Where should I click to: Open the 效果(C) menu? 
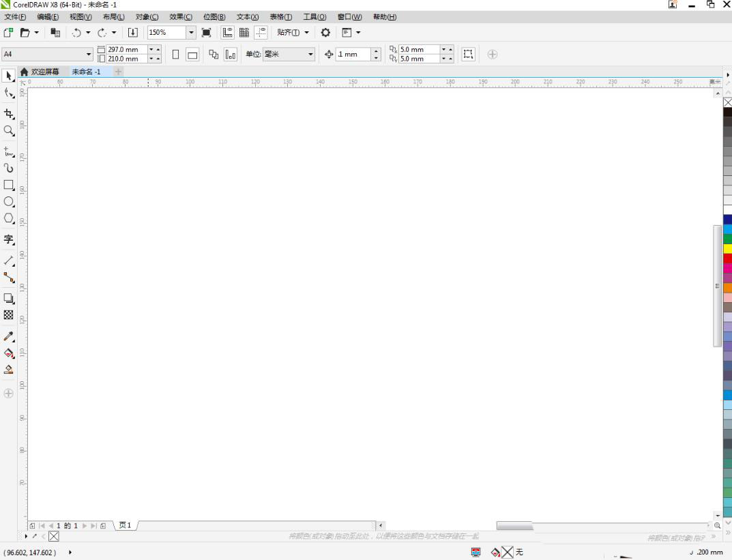pyautogui.click(x=181, y=16)
